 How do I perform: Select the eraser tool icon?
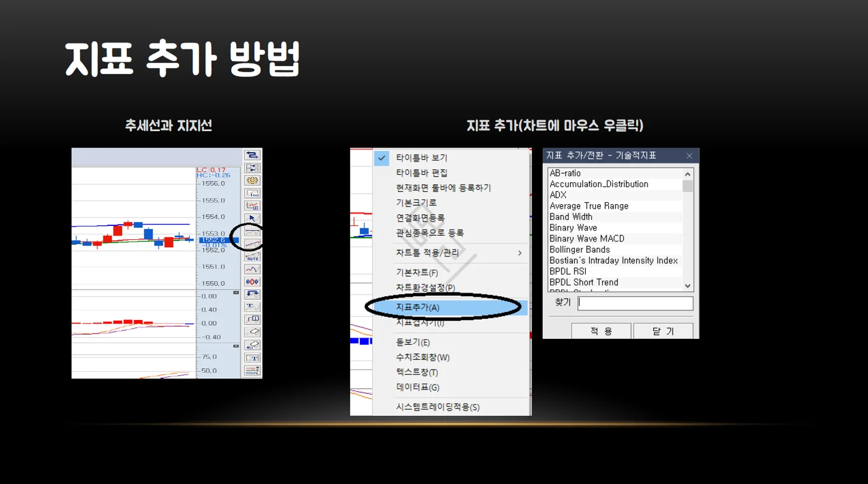tap(253, 332)
